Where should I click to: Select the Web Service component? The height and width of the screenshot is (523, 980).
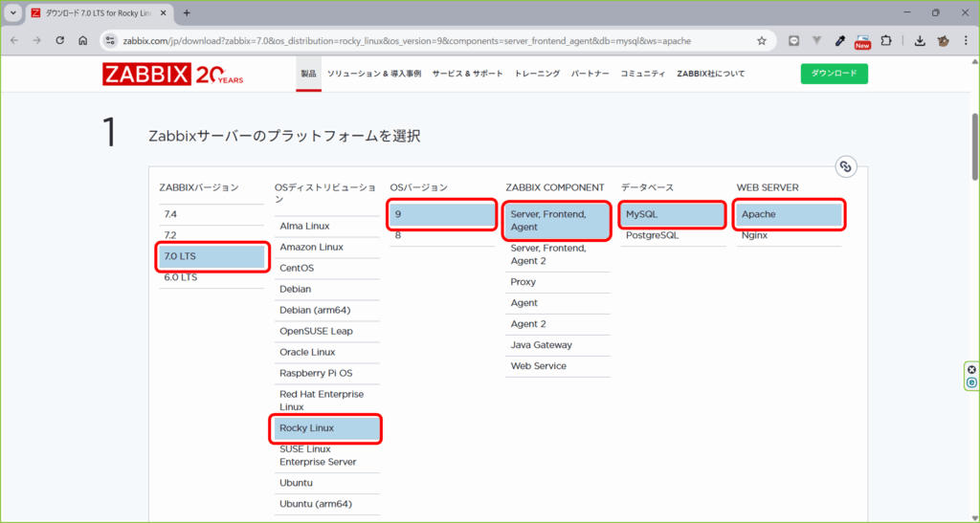point(558,366)
